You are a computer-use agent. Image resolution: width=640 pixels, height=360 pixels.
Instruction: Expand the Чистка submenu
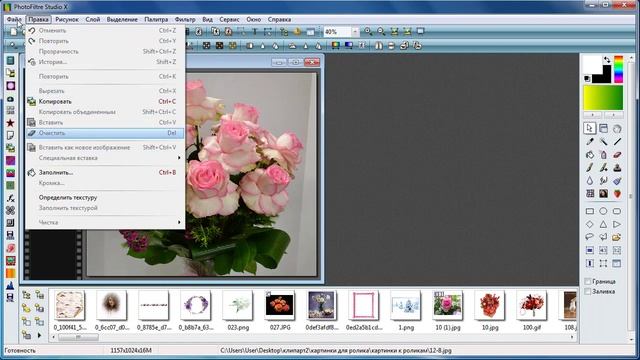pyautogui.click(x=104, y=222)
